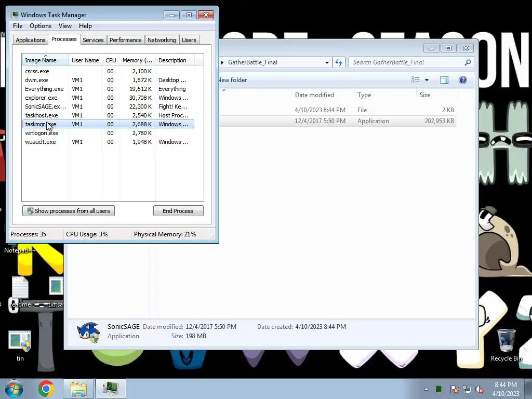Switch to the Applications tab
Screen dimensions: 532x399
[x=31, y=40]
